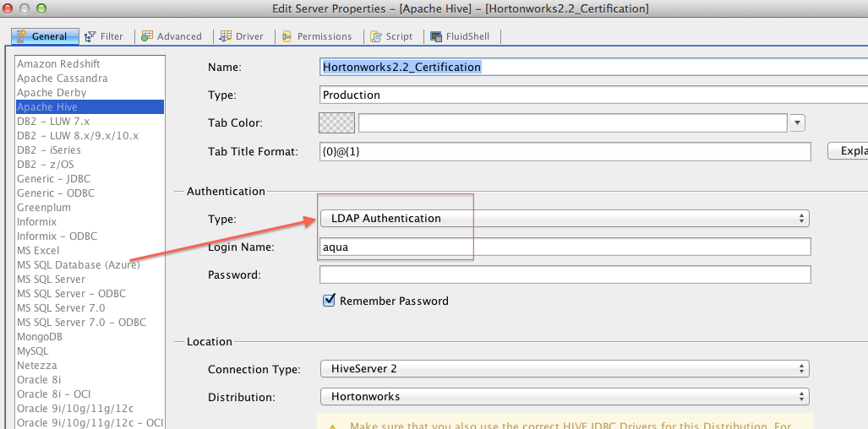Select DB2 - LUW 7.x entry
This screenshot has height=429, width=868.
tap(90, 122)
